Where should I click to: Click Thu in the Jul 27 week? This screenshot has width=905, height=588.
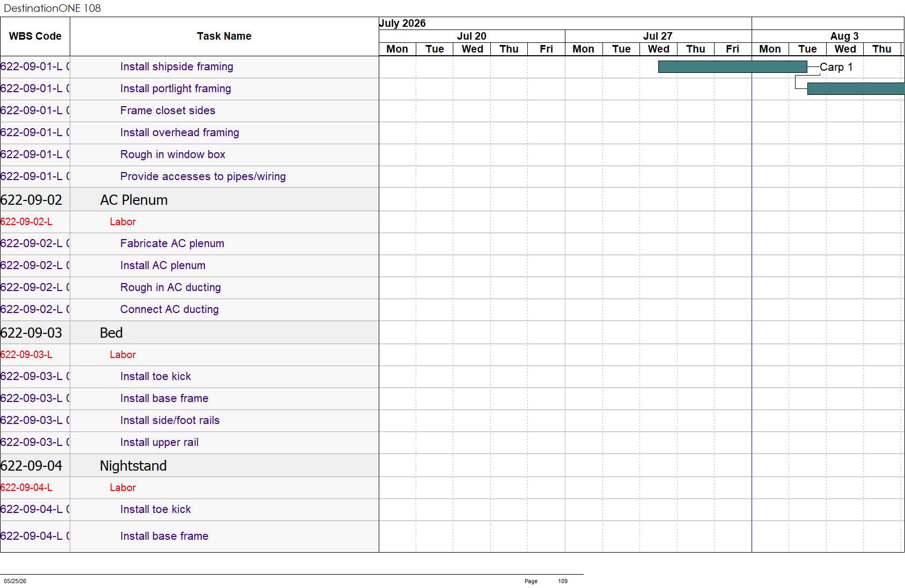(x=696, y=49)
